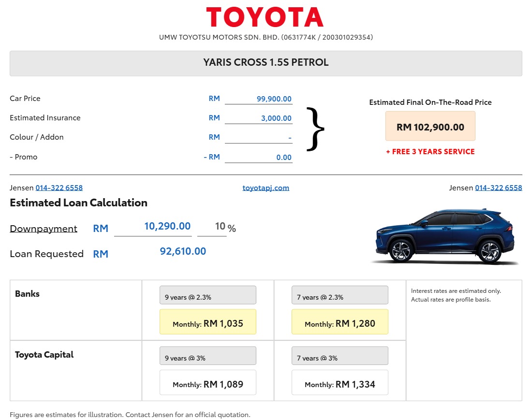
Task: Click Toyota Capital monthly RM 1,089 box
Action: [208, 382]
